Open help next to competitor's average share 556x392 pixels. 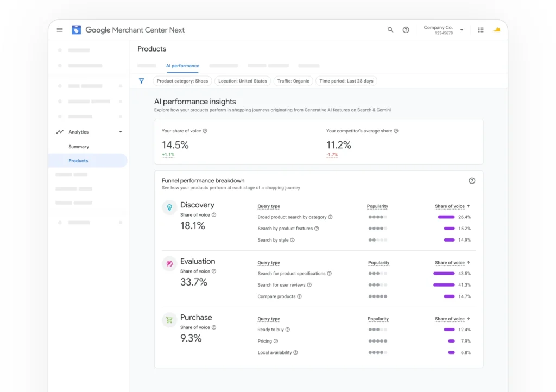tap(396, 131)
